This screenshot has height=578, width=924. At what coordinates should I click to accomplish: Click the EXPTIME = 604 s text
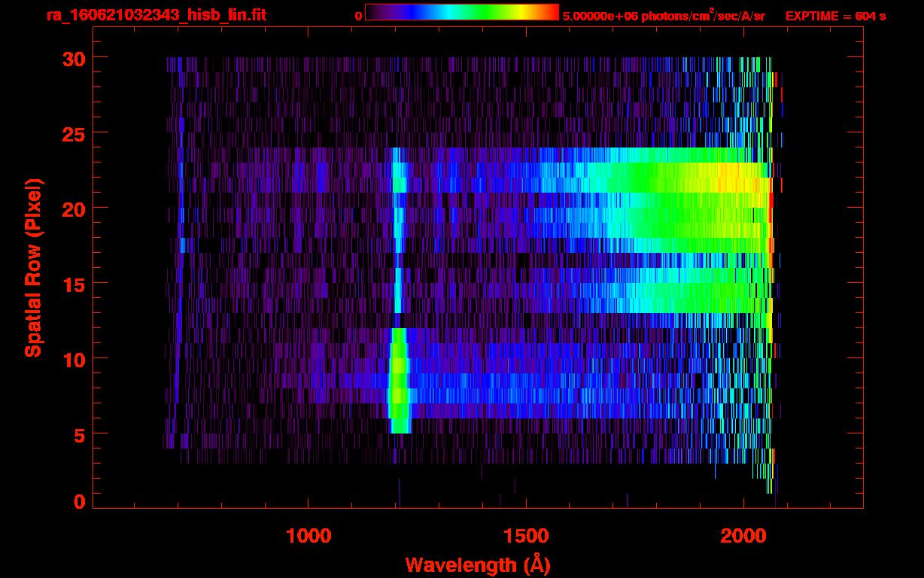[x=835, y=16]
